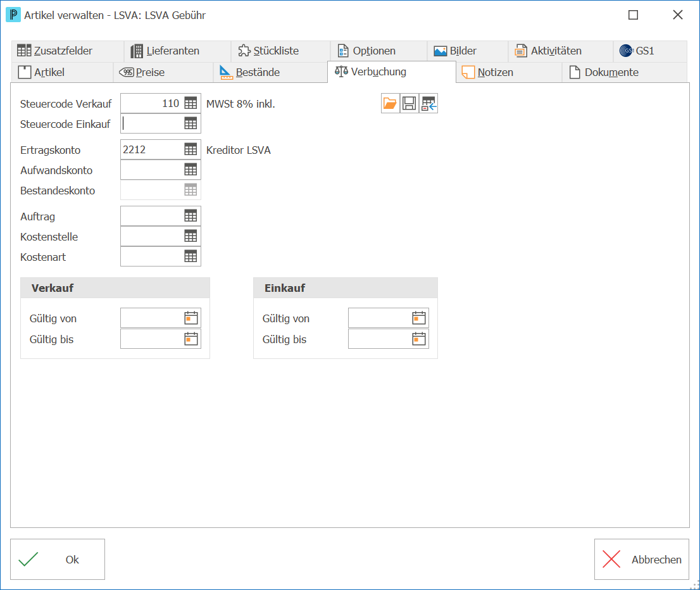The width and height of the screenshot is (700, 590).
Task: Open lookup table for Steuercode Einkauf
Action: (191, 123)
